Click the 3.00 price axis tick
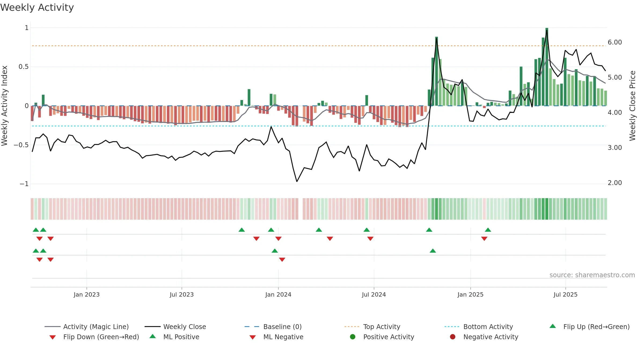This screenshot has height=362, width=644. pos(615,148)
